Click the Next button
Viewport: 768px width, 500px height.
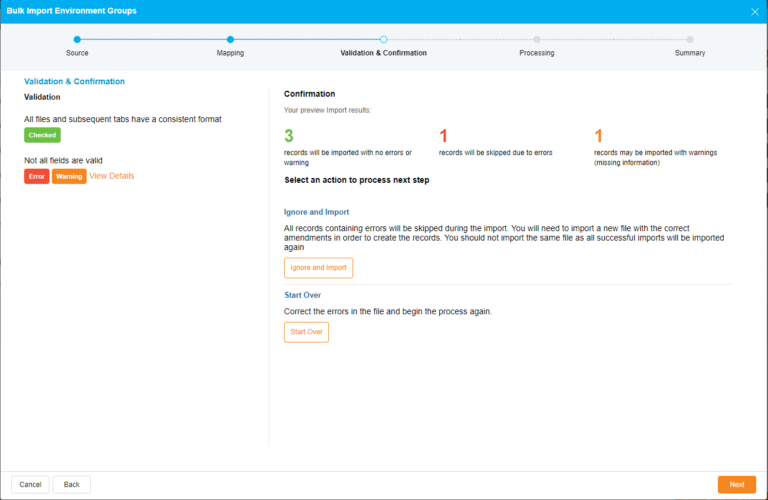(736, 484)
